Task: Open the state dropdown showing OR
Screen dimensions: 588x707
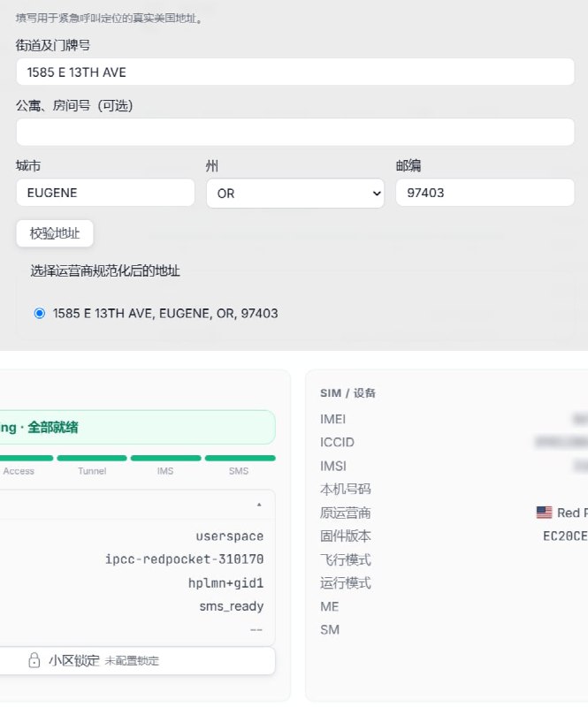Action: pos(295,193)
